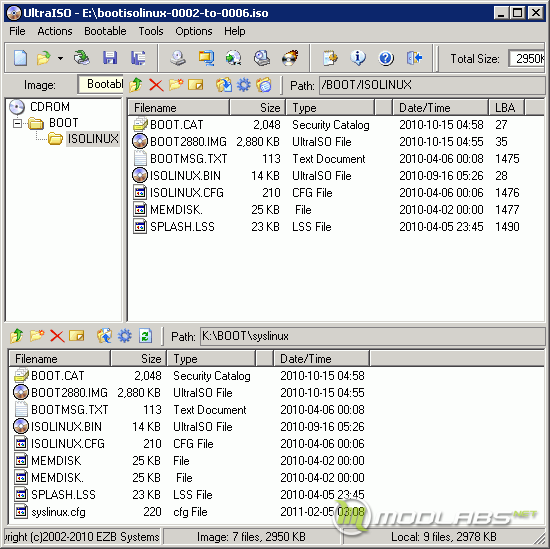The image size is (550, 549).
Task: Click the Total Size value box
Action: [527, 59]
